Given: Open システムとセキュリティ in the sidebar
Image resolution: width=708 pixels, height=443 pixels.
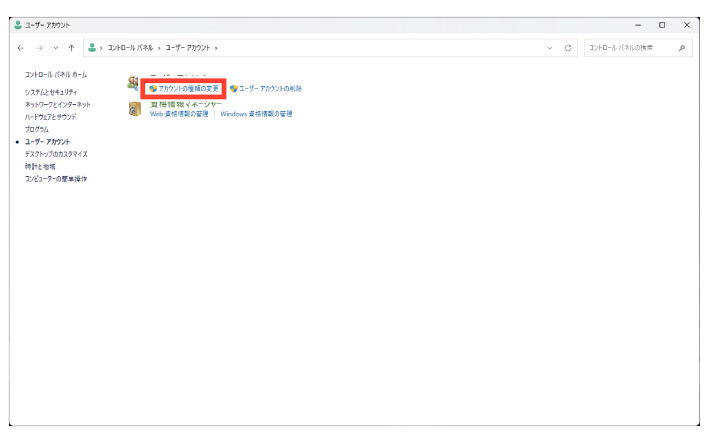Looking at the screenshot, I should [x=51, y=92].
